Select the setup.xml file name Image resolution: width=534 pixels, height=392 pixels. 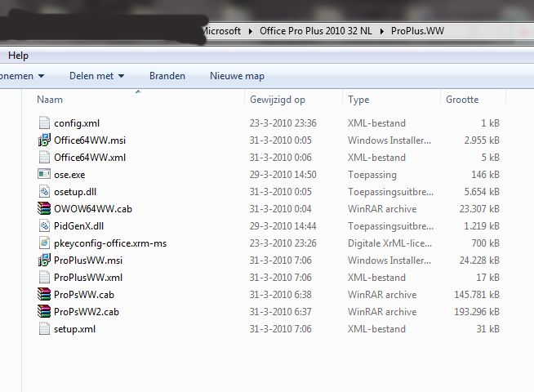(x=74, y=329)
